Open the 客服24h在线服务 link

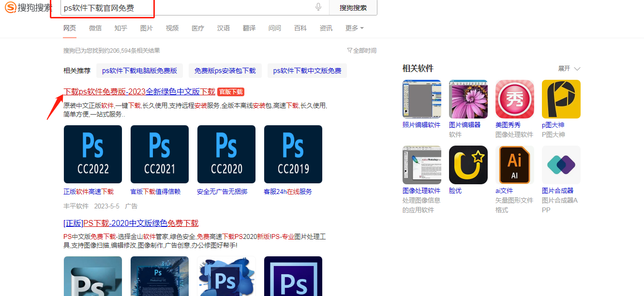[288, 192]
